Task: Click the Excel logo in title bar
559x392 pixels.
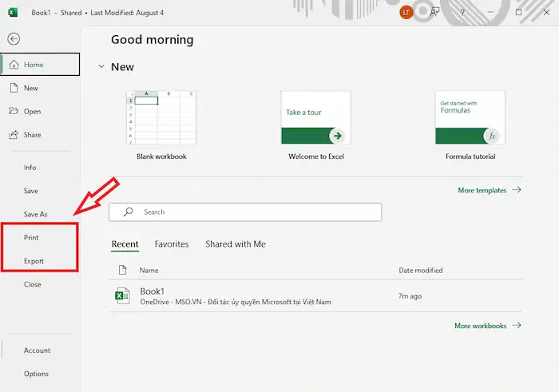Action: tap(13, 13)
